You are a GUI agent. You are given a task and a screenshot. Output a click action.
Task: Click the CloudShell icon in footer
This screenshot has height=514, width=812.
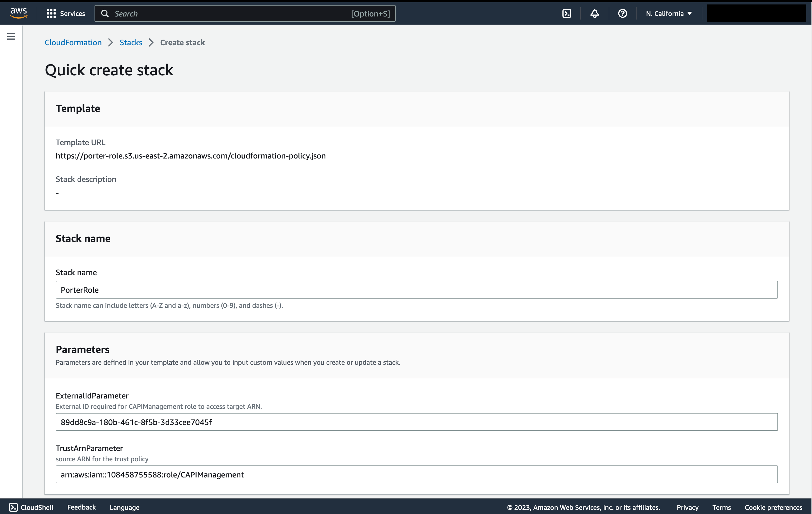pyautogui.click(x=13, y=507)
